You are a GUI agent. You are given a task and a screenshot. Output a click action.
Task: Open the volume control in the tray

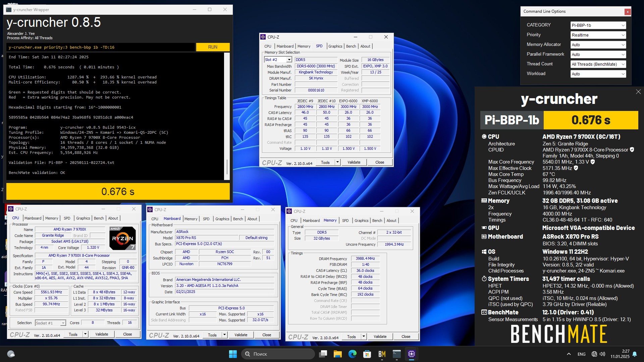click(x=602, y=354)
